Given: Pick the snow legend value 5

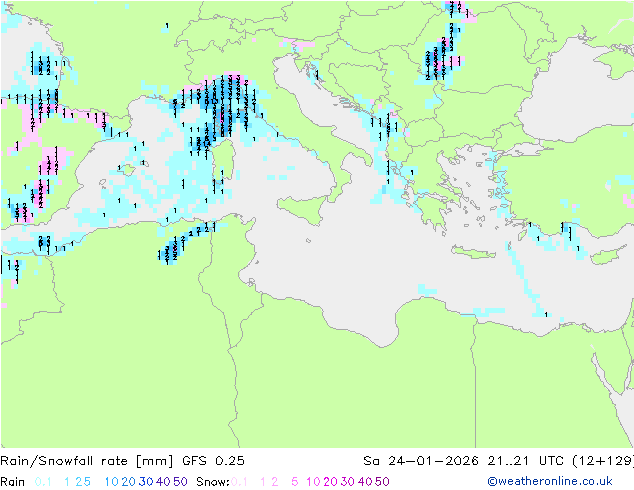Looking at the screenshot, I should click(294, 482).
